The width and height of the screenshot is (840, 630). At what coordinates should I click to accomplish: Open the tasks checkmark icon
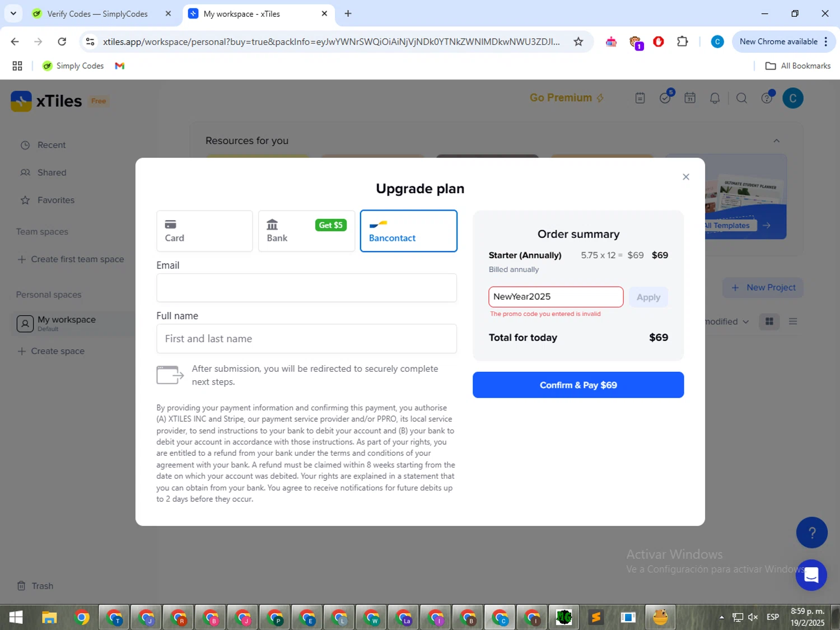coord(665,98)
